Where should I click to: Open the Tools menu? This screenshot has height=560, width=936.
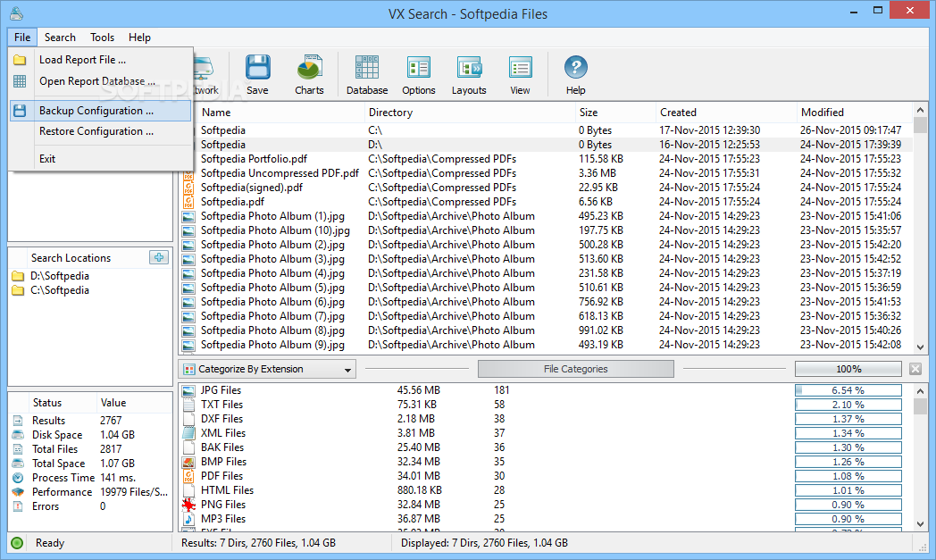point(102,37)
